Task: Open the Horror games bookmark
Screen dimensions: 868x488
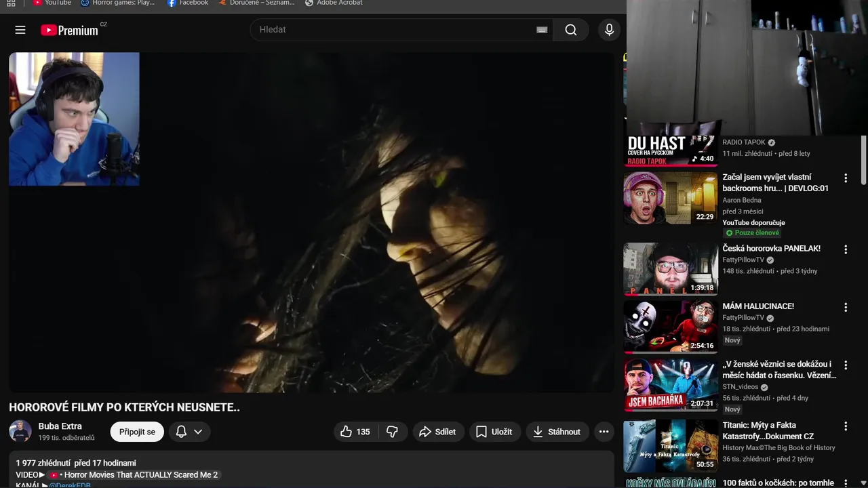Action: coord(118,3)
